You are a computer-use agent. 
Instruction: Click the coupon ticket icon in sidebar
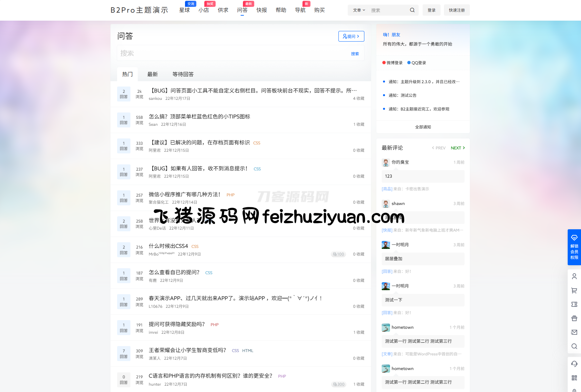(x=574, y=304)
